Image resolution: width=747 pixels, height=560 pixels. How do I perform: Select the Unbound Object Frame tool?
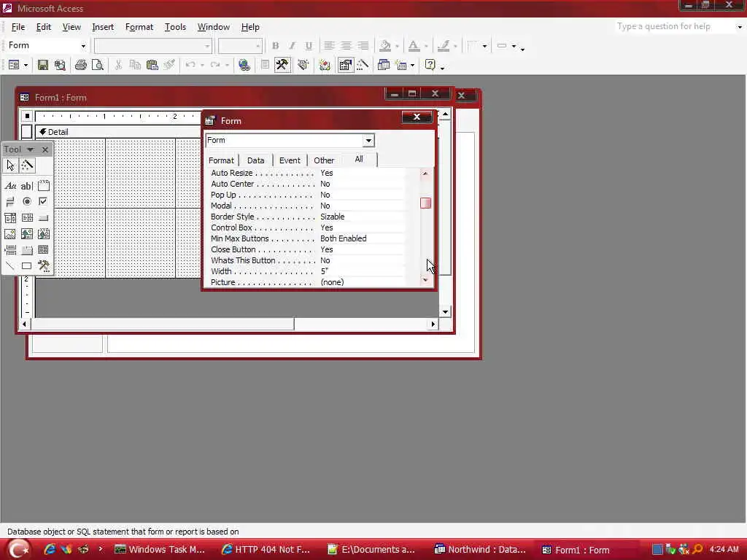tap(27, 234)
